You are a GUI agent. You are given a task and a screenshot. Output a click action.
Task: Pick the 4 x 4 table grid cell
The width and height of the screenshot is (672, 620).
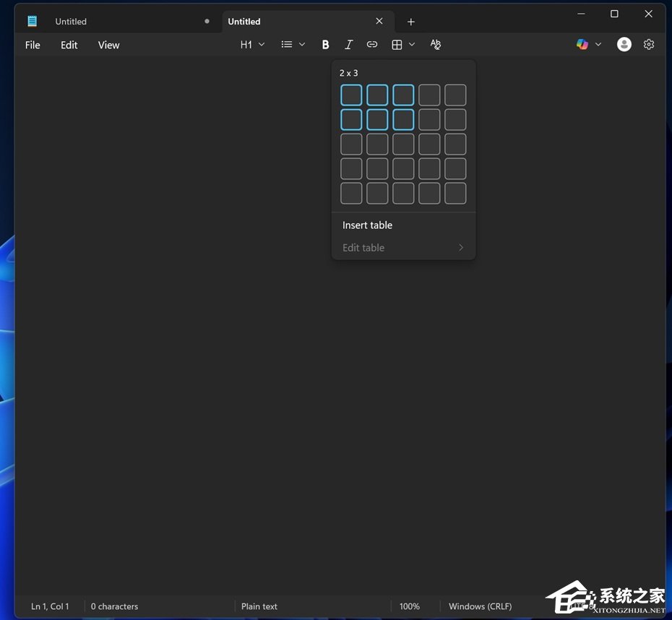pos(429,169)
